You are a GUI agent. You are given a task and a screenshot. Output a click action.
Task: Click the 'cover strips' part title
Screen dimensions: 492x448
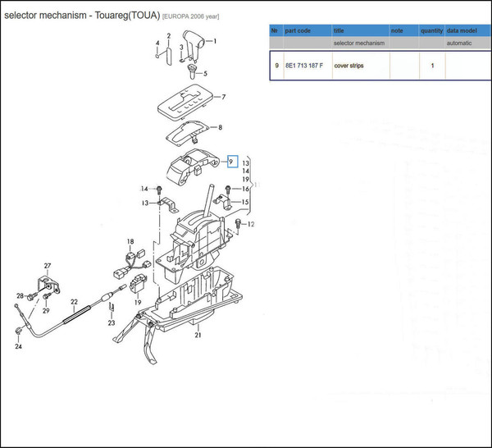pyautogui.click(x=350, y=66)
